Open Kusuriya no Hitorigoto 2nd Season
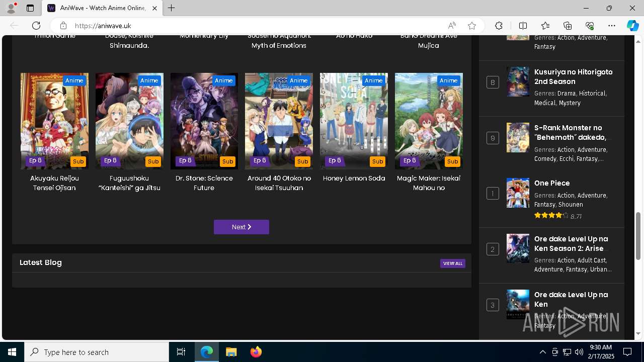 [573, 77]
